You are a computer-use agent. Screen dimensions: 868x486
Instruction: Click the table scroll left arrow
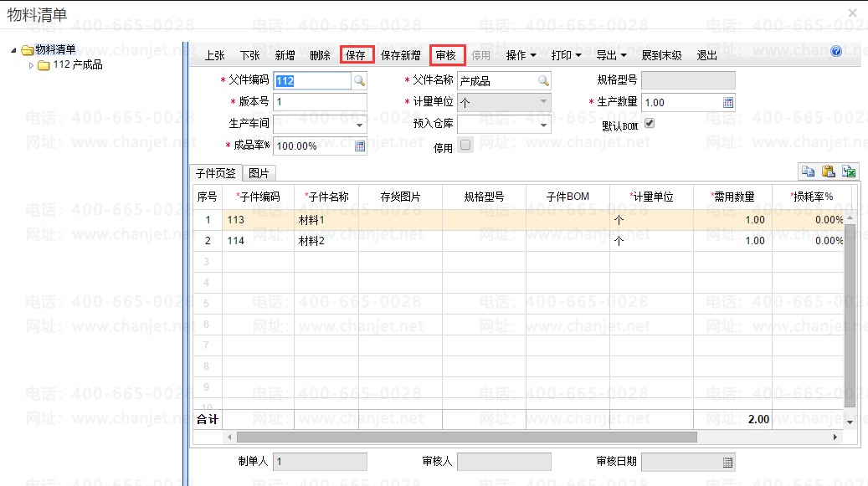coord(229,437)
